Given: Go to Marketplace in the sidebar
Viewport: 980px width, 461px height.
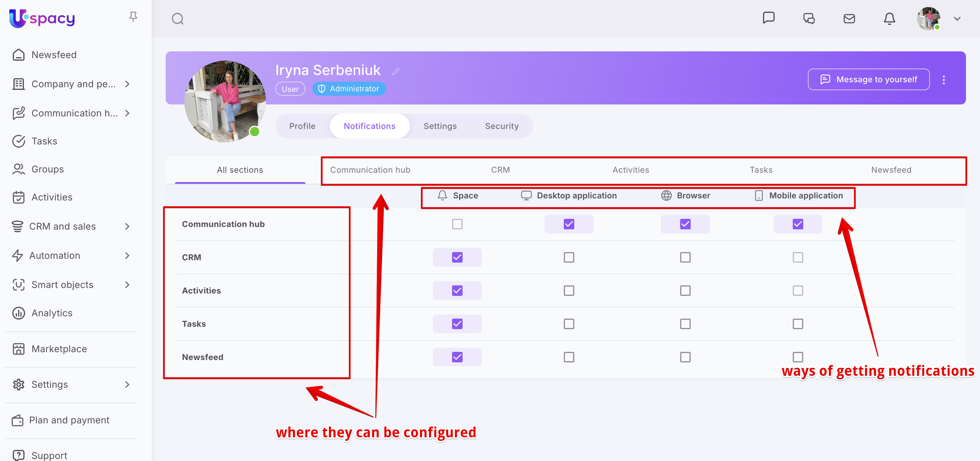Looking at the screenshot, I should [59, 349].
